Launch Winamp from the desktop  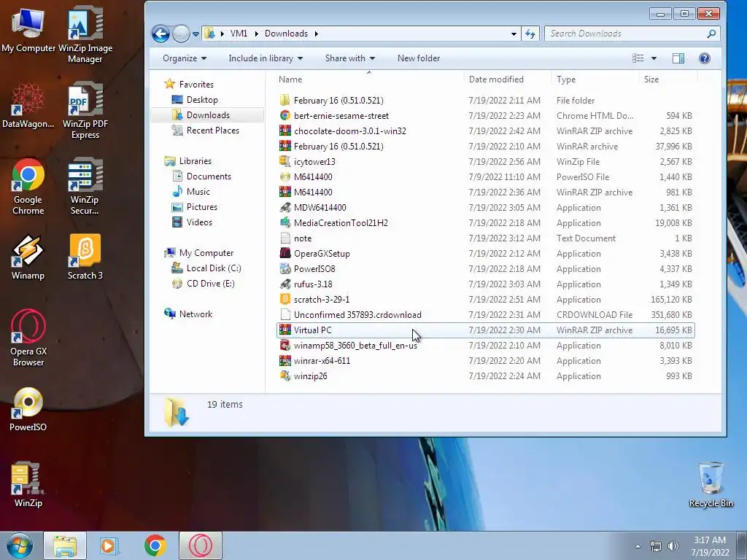pyautogui.click(x=28, y=257)
